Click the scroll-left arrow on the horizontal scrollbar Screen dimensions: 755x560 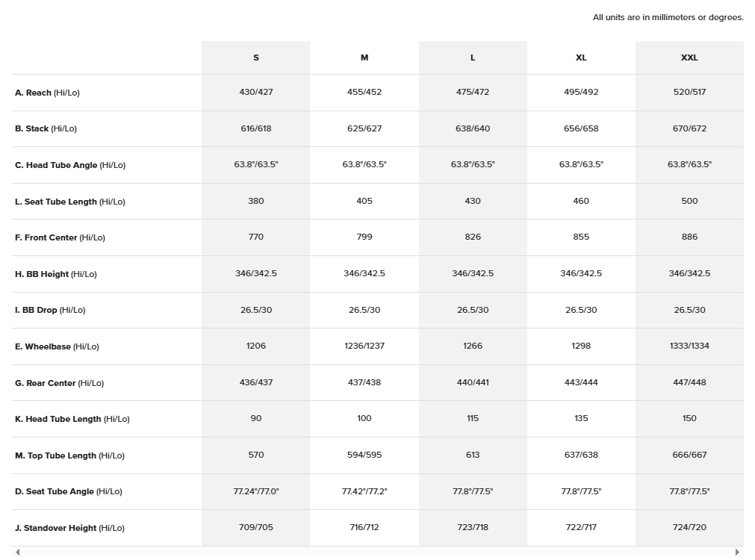coord(17,553)
